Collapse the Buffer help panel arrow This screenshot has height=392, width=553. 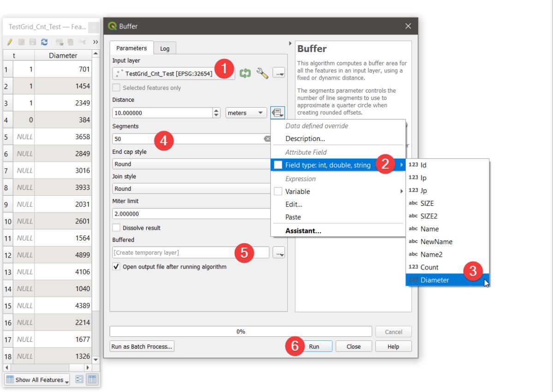pyautogui.click(x=290, y=43)
